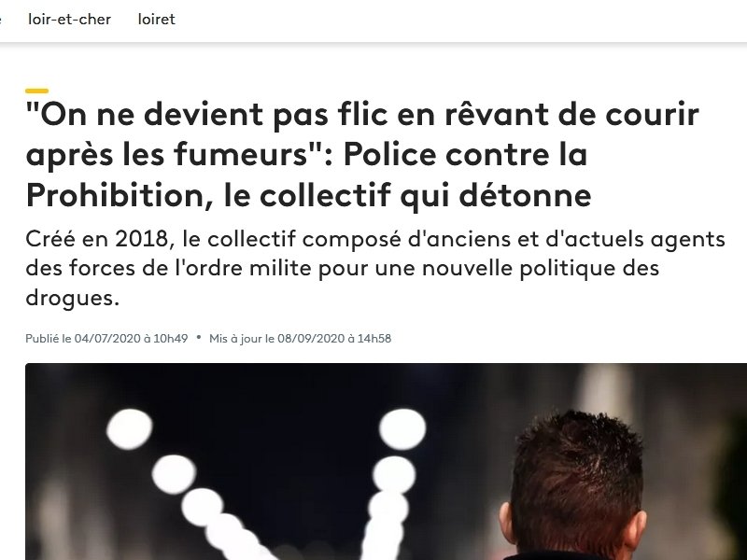
Task: Click the upper-center bokeh light in the photo
Action: 402,429
